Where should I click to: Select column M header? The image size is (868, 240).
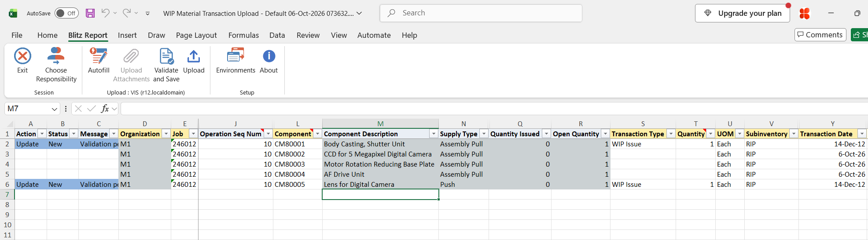[380, 124]
